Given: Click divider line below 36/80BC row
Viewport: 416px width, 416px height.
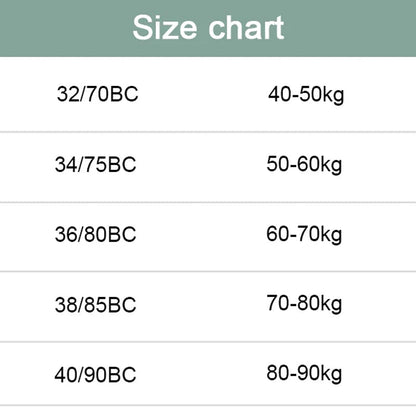Looking at the screenshot, I should point(208,272).
